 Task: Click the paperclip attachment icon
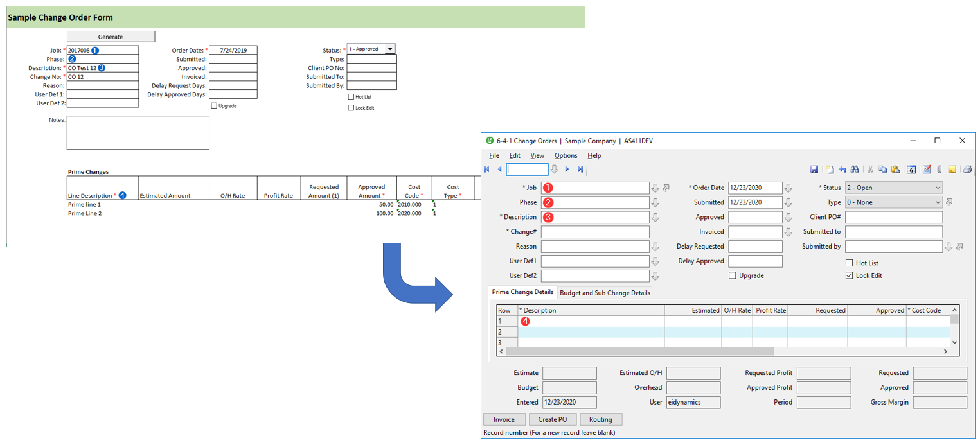click(x=939, y=170)
